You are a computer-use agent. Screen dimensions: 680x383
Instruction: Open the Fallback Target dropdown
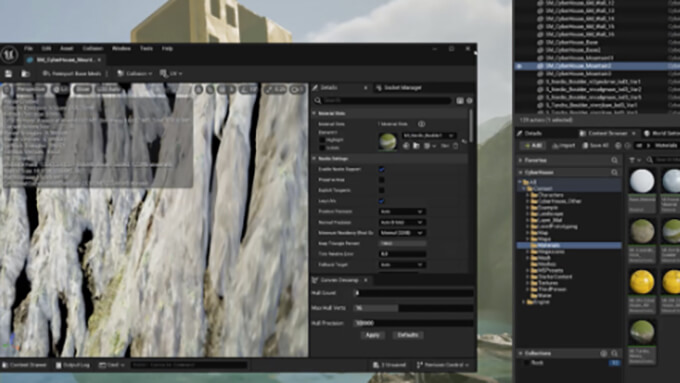tap(402, 265)
